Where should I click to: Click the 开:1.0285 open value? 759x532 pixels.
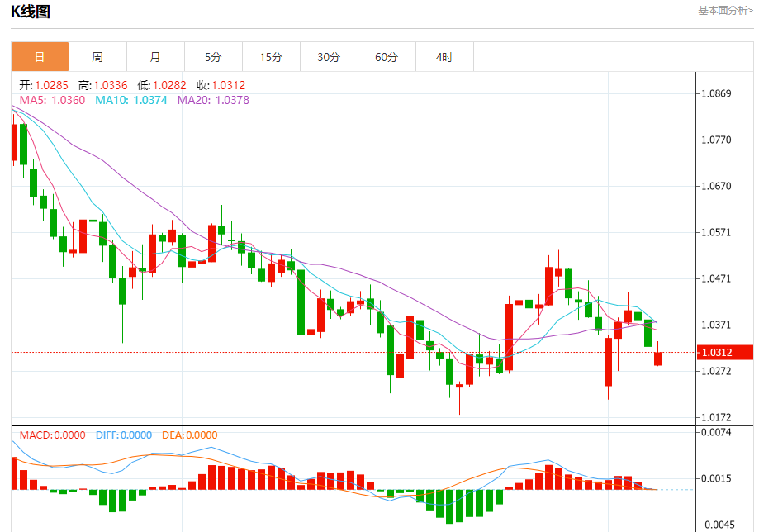pyautogui.click(x=44, y=86)
